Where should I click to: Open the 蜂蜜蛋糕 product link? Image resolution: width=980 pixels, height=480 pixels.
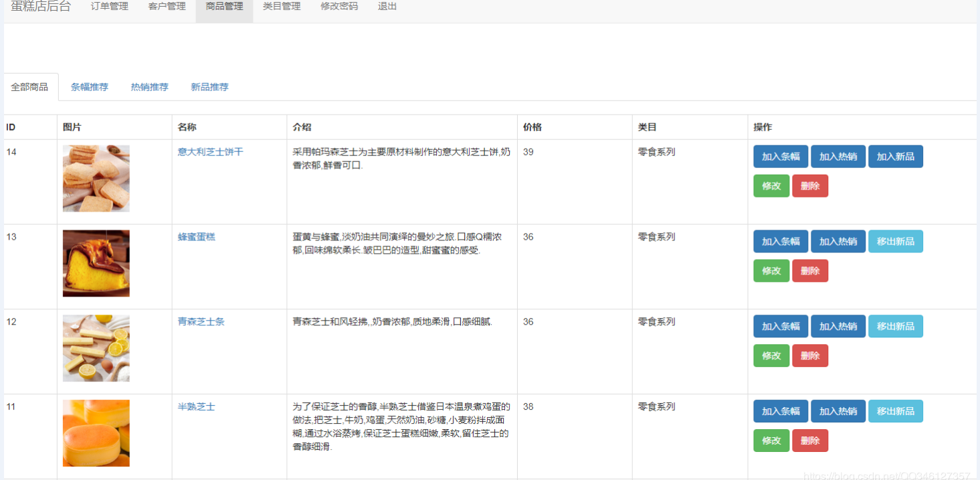pos(195,236)
